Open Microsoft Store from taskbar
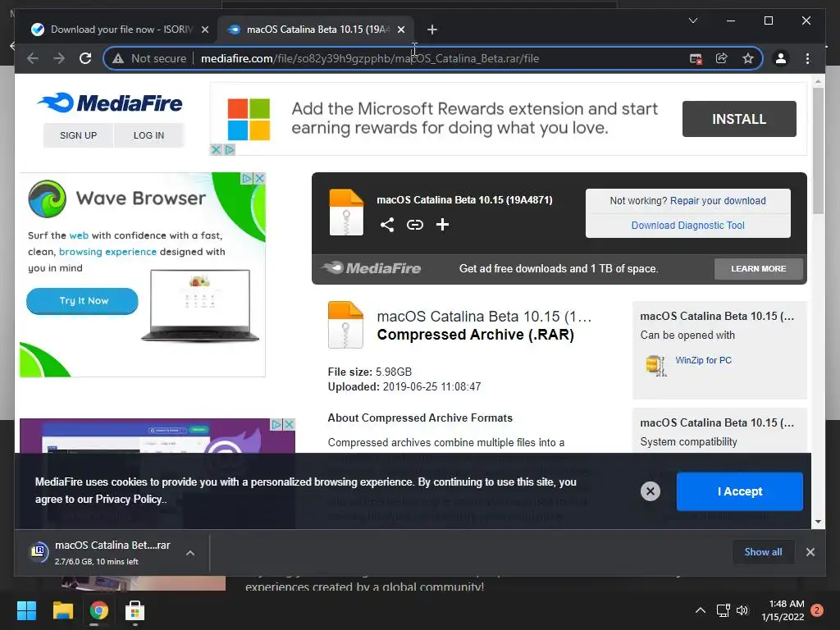840x630 pixels. (x=135, y=610)
